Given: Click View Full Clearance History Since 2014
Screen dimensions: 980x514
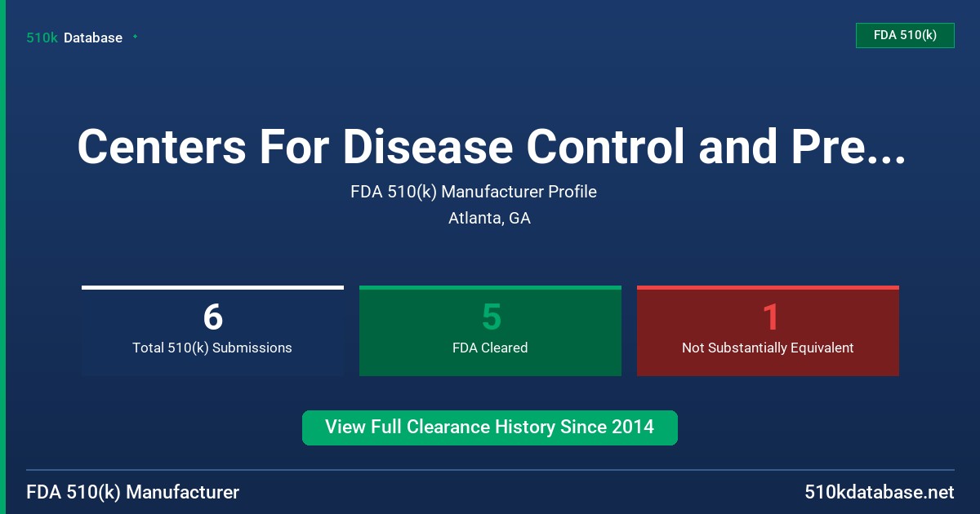Looking at the screenshot, I should point(490,428).
